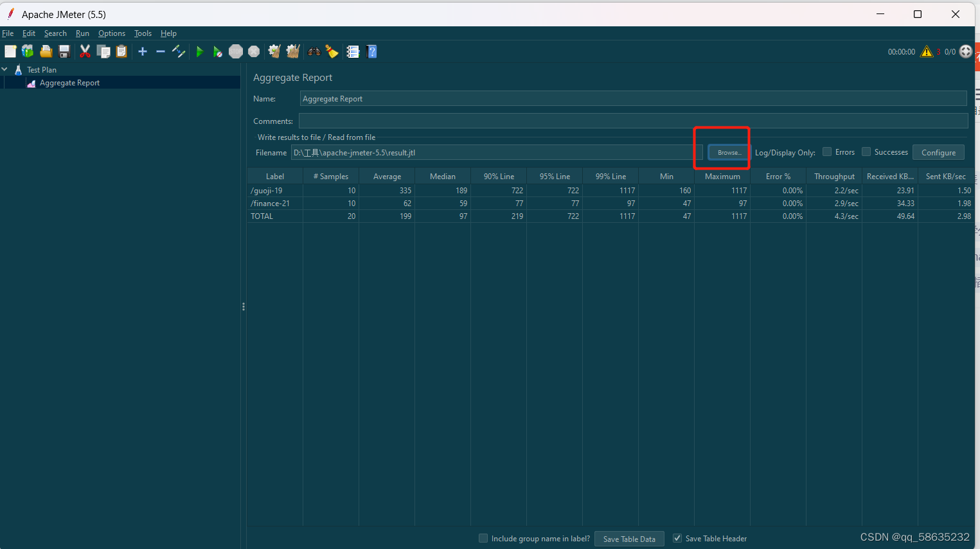This screenshot has height=549, width=980.
Task: Click the Name input field
Action: click(x=633, y=98)
